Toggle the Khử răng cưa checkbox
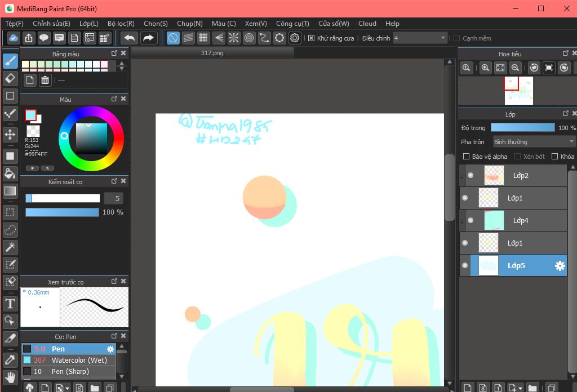 311,38
